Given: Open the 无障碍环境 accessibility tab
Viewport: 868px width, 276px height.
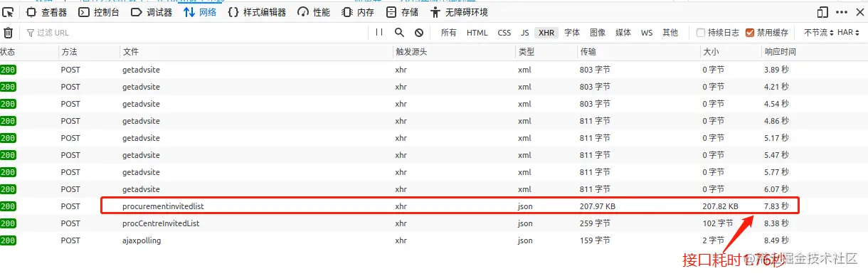Looking at the screenshot, I should (x=459, y=12).
